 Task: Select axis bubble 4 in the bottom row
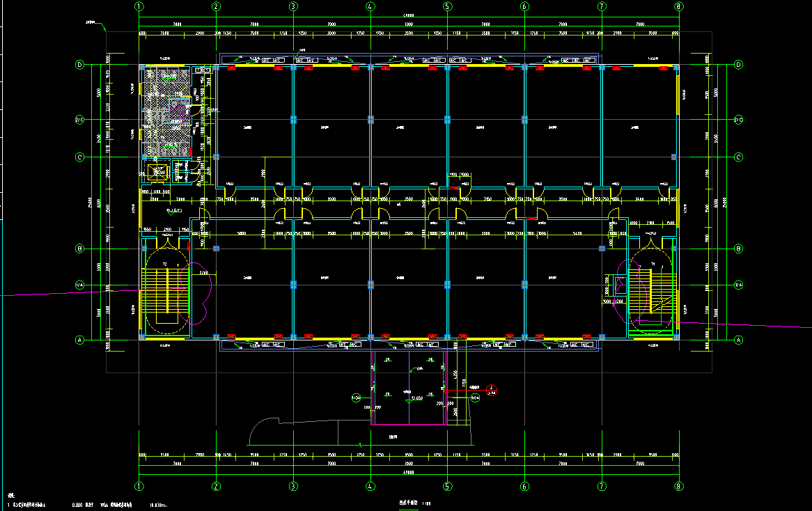[370, 486]
